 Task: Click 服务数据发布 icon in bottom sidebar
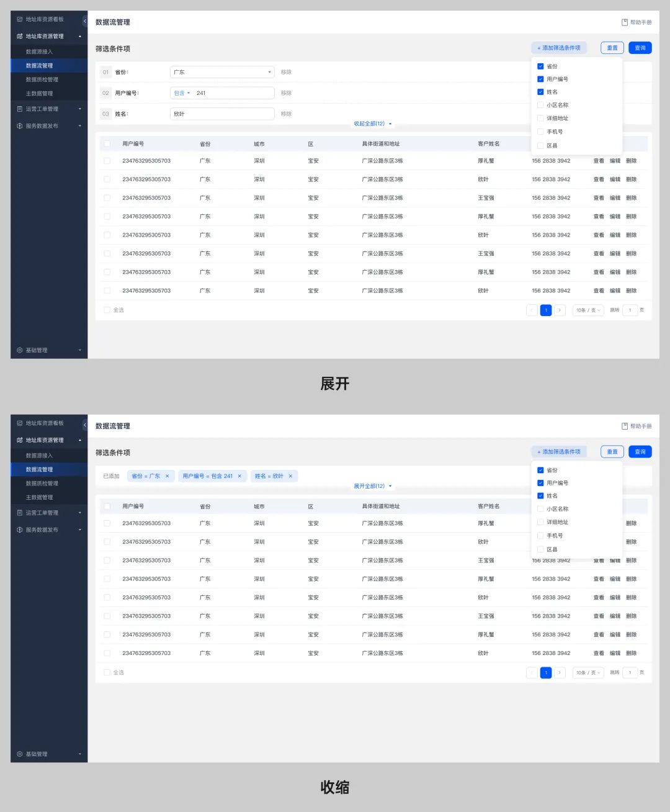click(20, 530)
